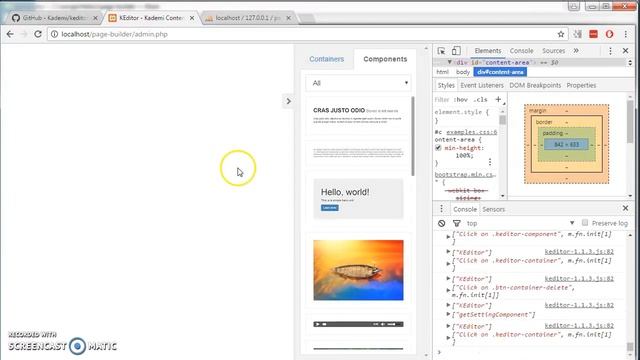
Task: Open the examples.css:6 source link
Action: [x=471, y=132]
